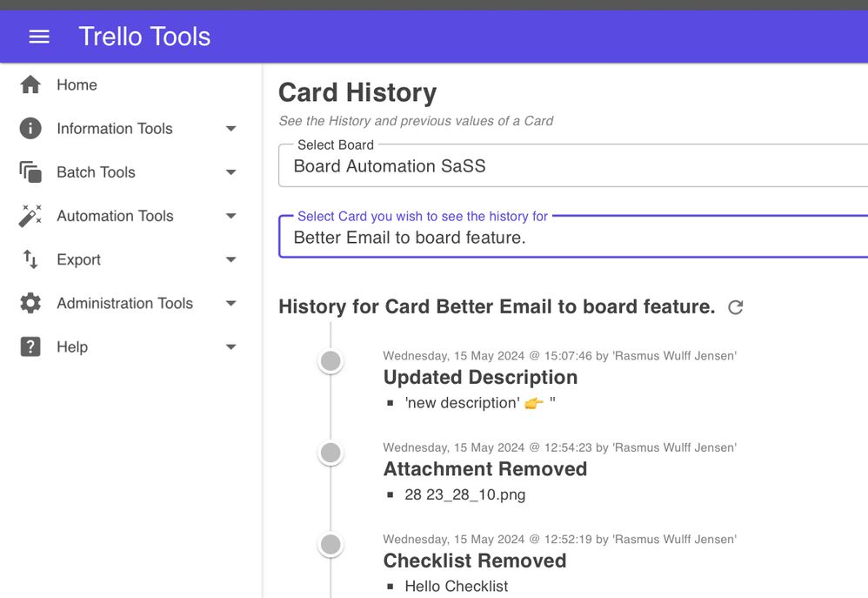Click the Export arrows icon

coord(30,259)
